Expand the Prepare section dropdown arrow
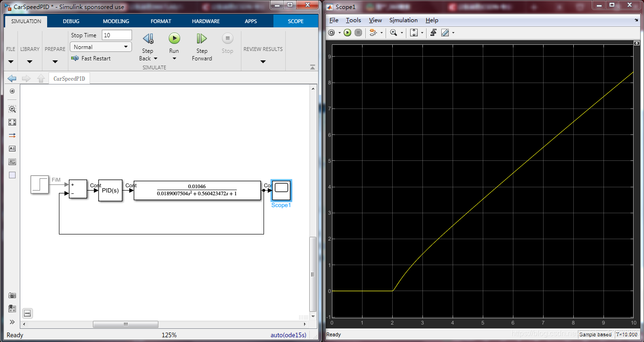The image size is (644, 342). tap(55, 62)
